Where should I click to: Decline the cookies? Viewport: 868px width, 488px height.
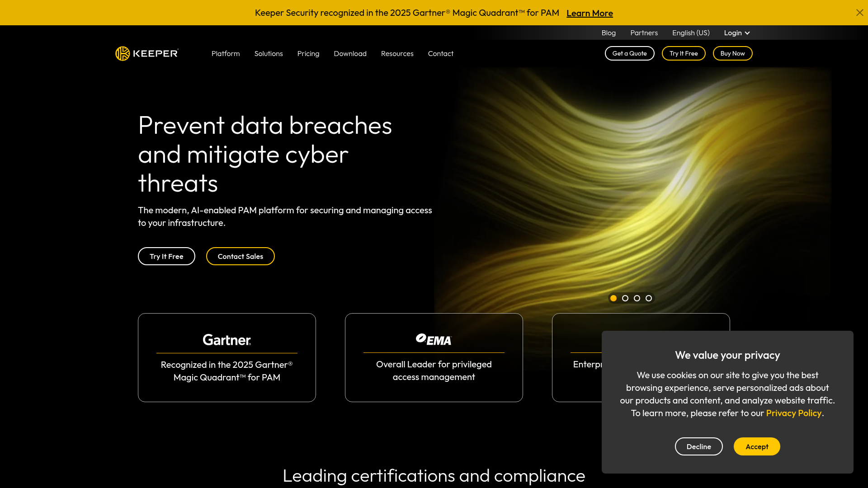click(x=698, y=446)
